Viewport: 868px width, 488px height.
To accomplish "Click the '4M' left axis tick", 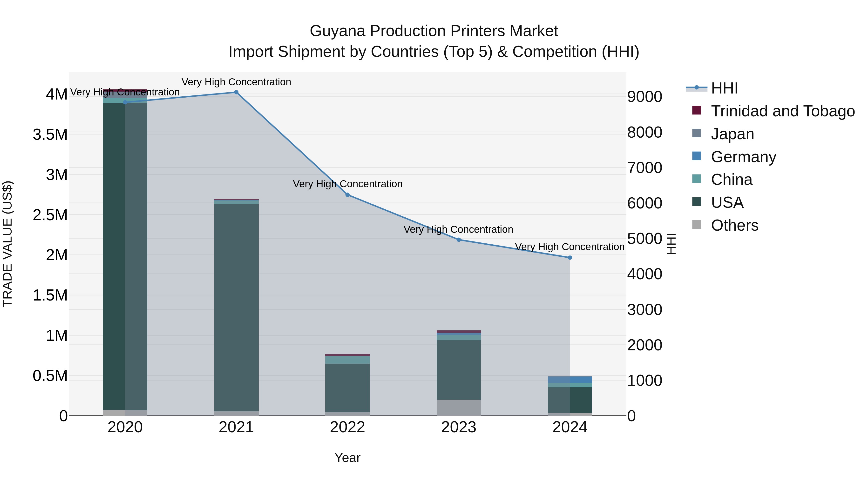I will (57, 94).
